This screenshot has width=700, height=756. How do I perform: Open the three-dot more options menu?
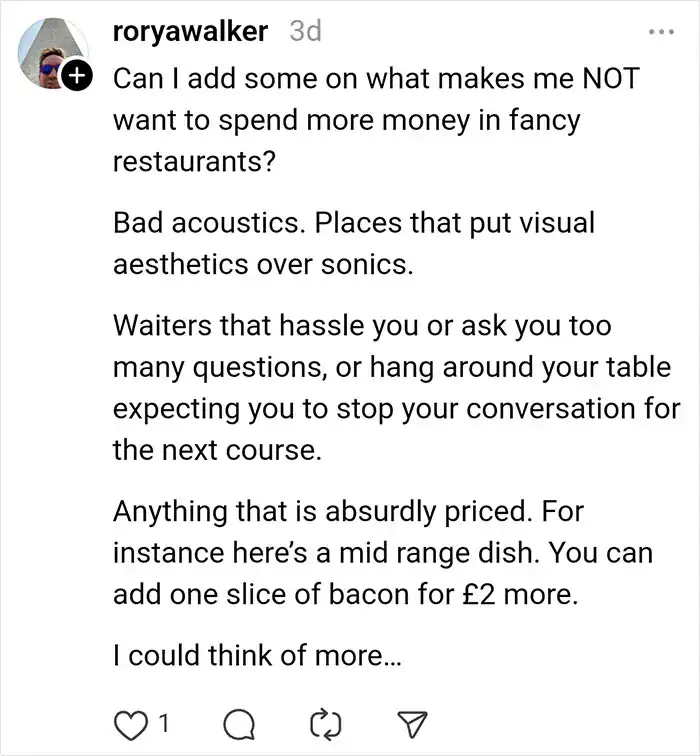tap(661, 32)
